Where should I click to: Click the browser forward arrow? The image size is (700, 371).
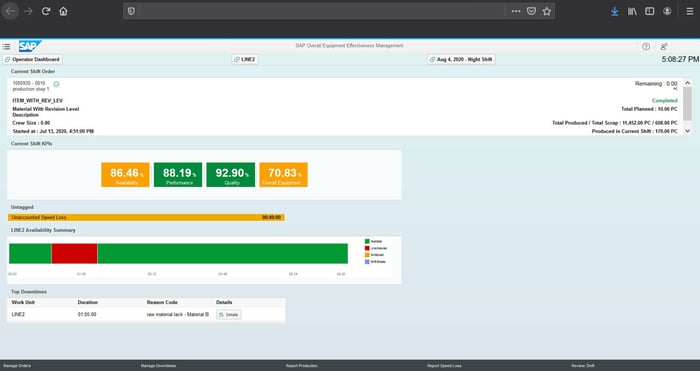[x=29, y=11]
